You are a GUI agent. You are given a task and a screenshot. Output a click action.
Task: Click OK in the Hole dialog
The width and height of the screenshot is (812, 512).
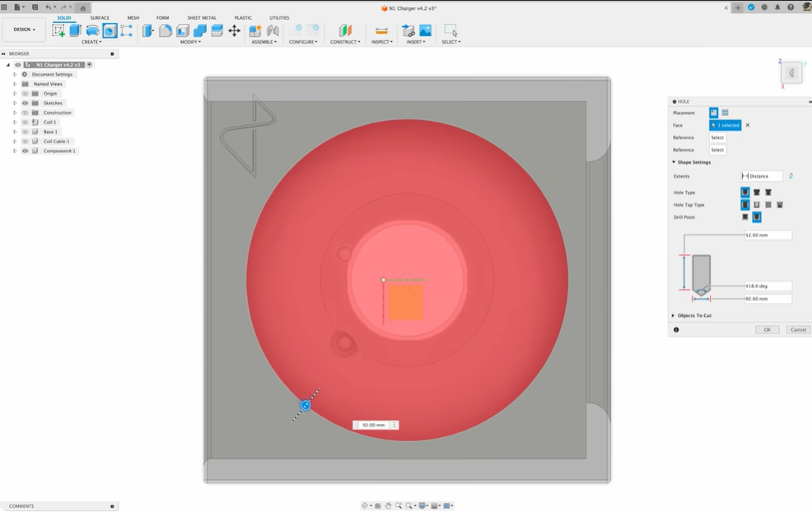(x=767, y=329)
